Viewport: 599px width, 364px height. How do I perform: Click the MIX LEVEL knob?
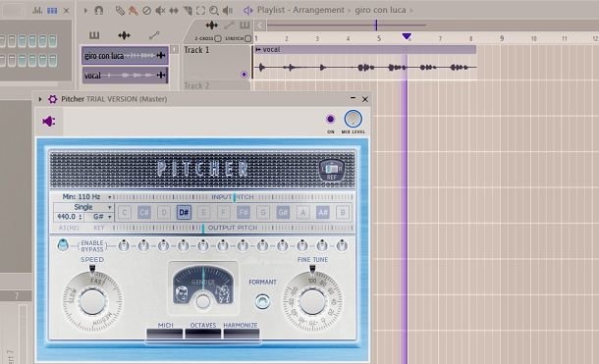tap(353, 119)
